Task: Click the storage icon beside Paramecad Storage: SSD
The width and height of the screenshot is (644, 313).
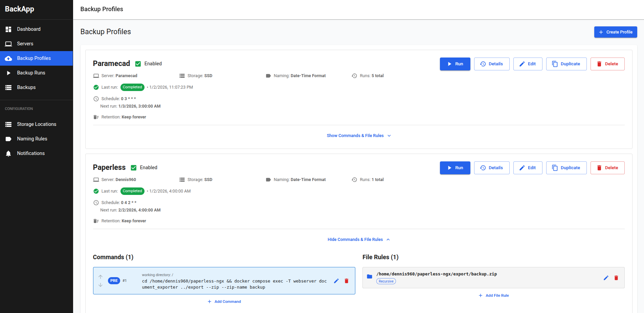Action: pyautogui.click(x=182, y=76)
